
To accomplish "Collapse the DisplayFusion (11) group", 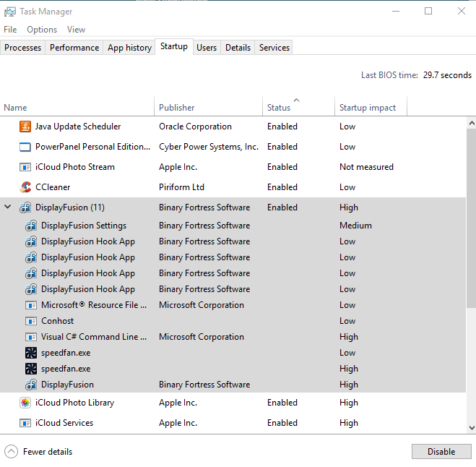I will click(8, 207).
